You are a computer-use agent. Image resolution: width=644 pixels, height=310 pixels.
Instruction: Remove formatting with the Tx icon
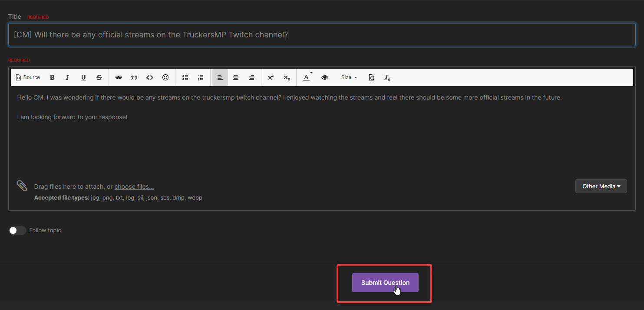tap(387, 77)
